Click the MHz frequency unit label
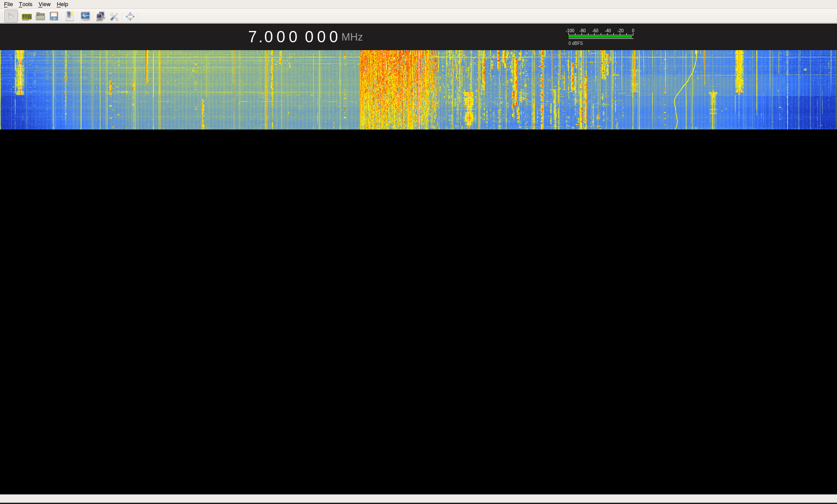Screen dimensions: 837x504 pyautogui.click(x=352, y=37)
